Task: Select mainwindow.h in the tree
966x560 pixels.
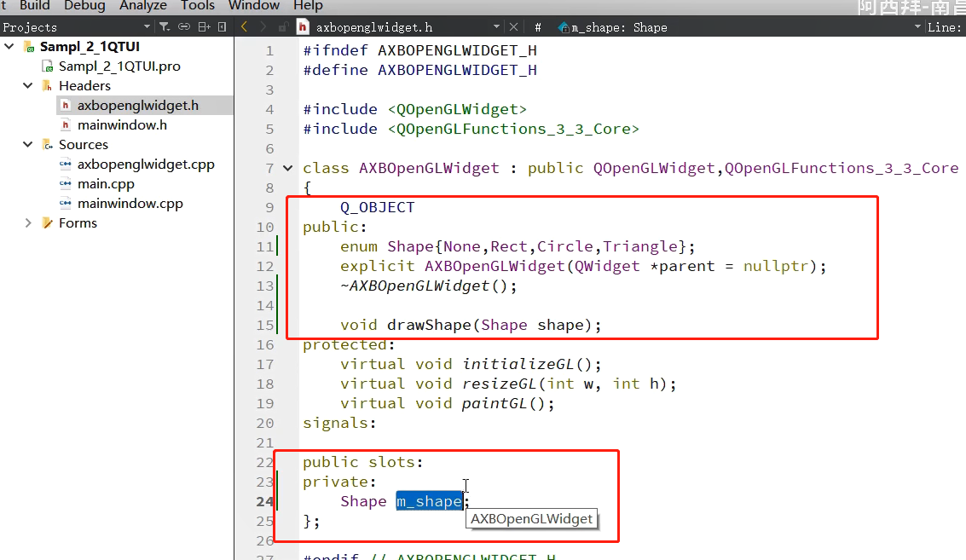Action: [122, 125]
